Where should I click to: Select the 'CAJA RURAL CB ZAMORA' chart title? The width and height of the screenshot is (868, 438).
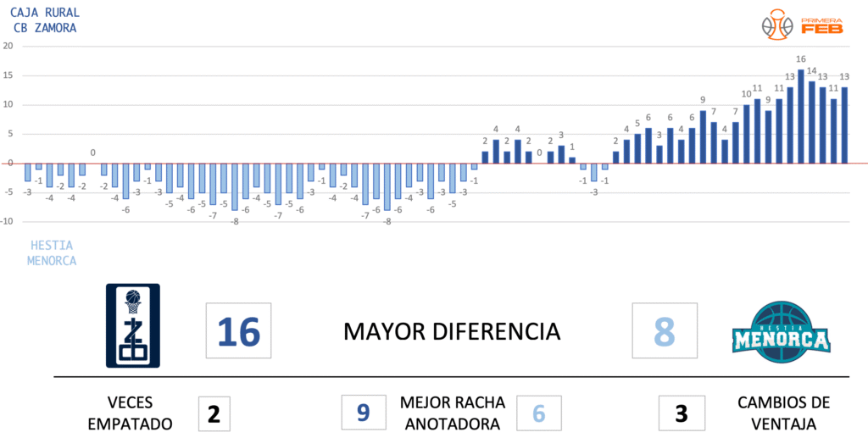pyautogui.click(x=45, y=20)
